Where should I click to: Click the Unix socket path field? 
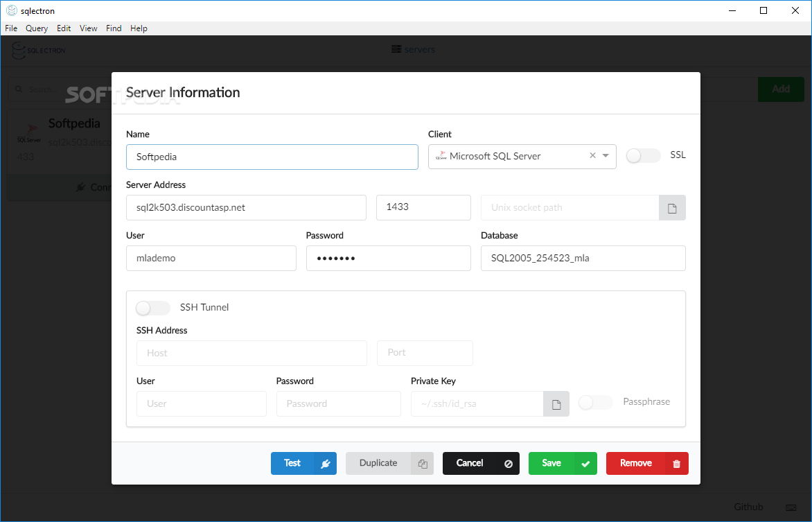tap(570, 208)
